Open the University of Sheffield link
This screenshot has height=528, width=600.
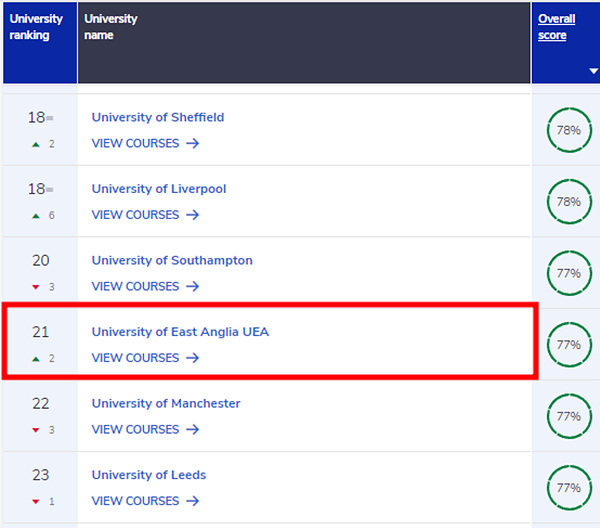(158, 117)
